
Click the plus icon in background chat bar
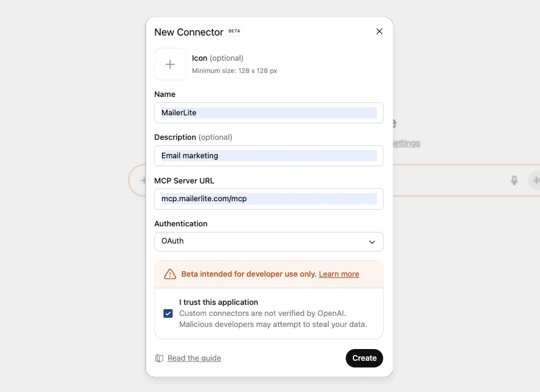coord(142,180)
